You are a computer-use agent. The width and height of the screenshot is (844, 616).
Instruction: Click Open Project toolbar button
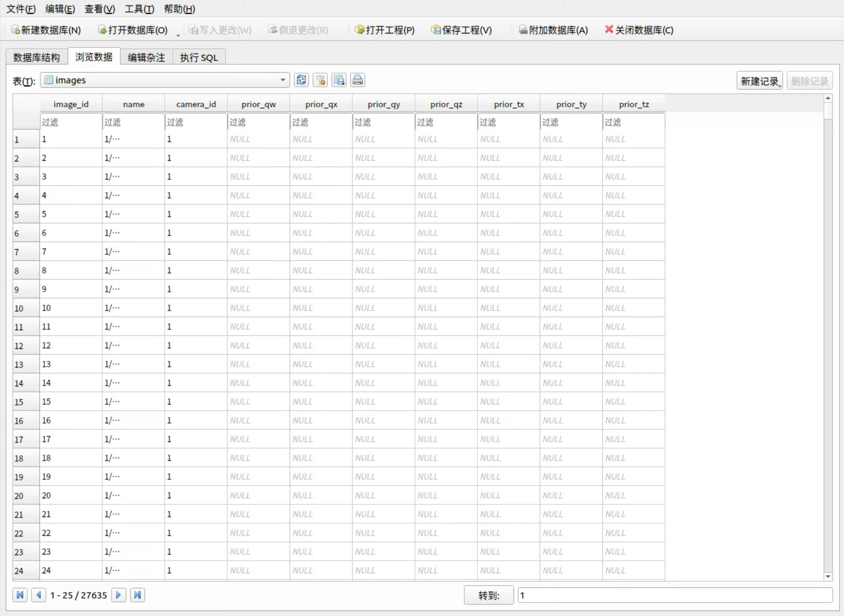384,30
